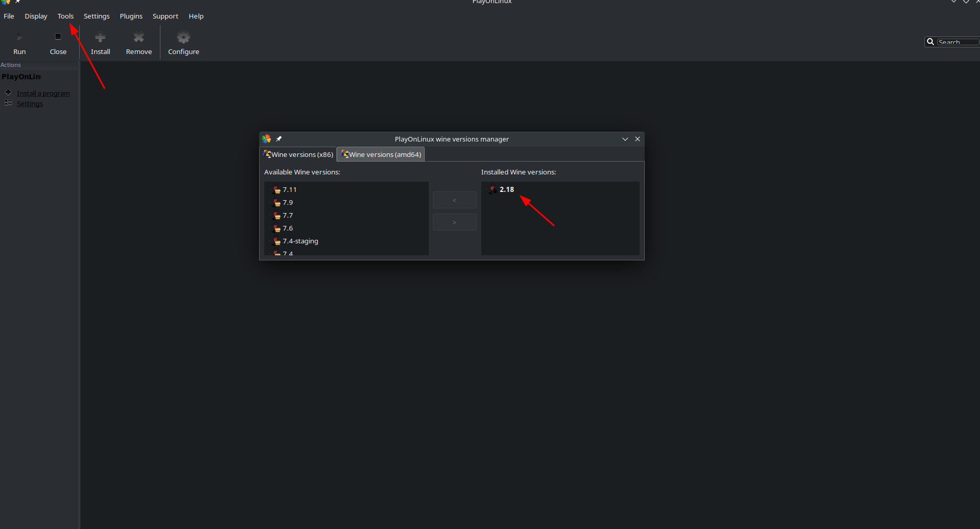The width and height of the screenshot is (980, 529).
Task: Open Configure via the gear icon
Action: 184,37
